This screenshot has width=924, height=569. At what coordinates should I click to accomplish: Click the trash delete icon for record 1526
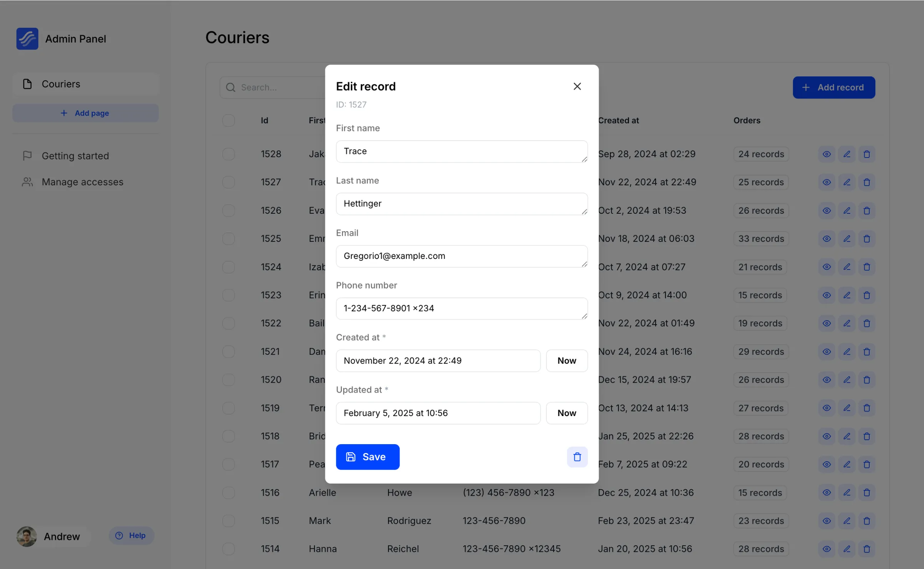[x=867, y=211]
